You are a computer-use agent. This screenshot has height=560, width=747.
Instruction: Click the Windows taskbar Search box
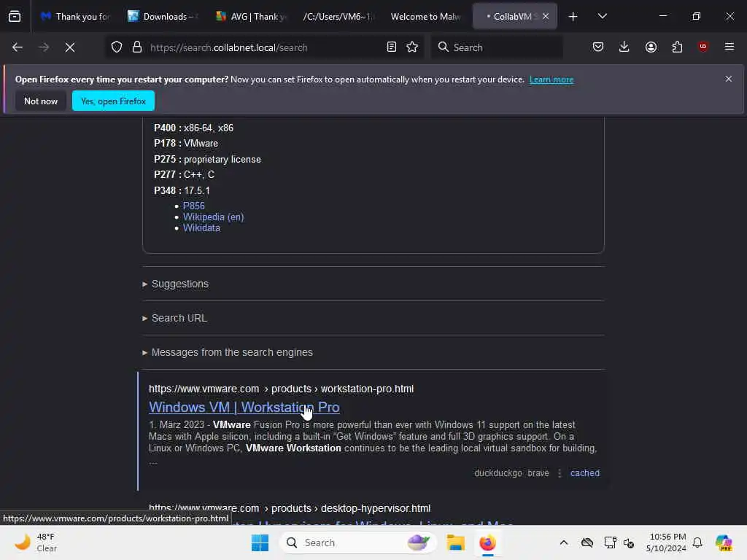tap(357, 542)
